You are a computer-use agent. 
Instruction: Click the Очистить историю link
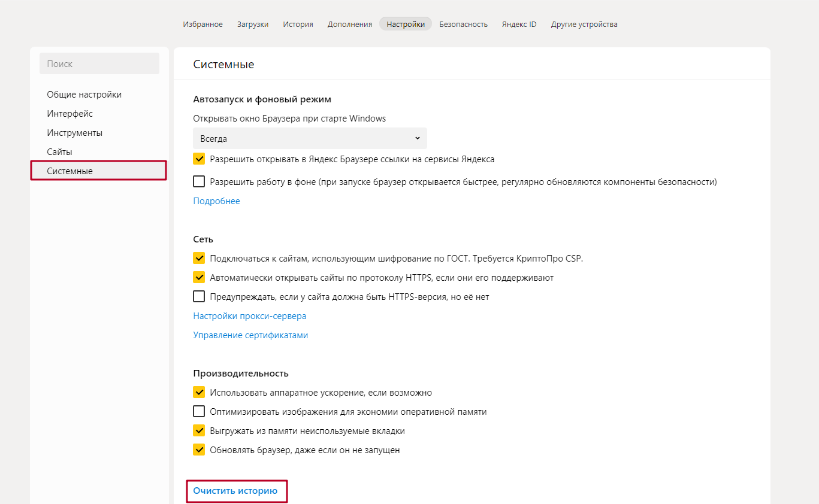click(235, 491)
